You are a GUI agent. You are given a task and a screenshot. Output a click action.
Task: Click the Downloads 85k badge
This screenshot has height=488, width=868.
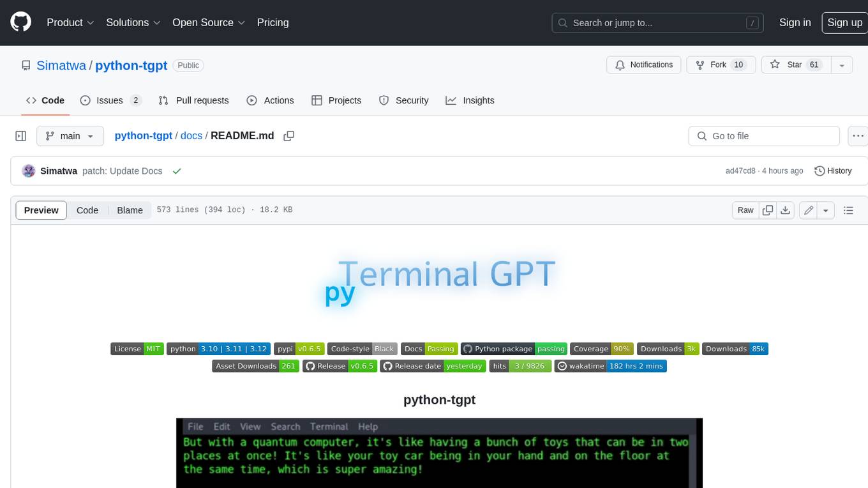735,349
